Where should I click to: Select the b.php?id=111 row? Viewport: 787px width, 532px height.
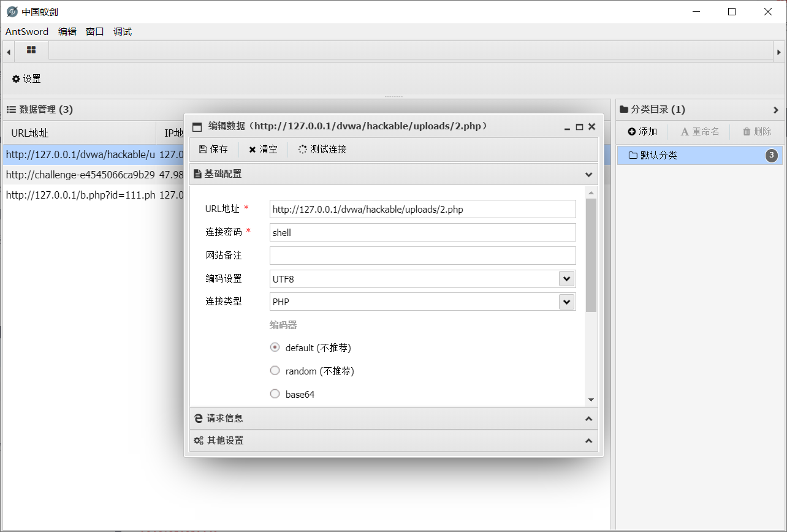80,195
